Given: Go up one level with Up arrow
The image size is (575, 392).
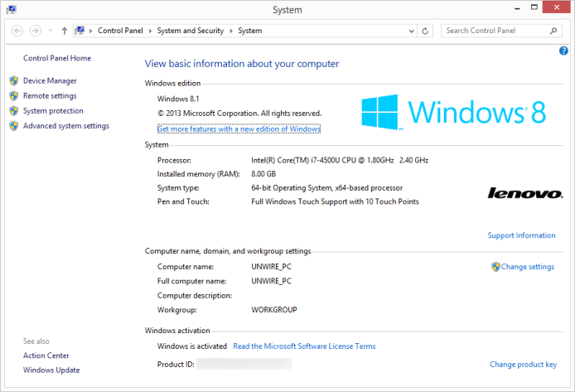Looking at the screenshot, I should coord(64,31).
